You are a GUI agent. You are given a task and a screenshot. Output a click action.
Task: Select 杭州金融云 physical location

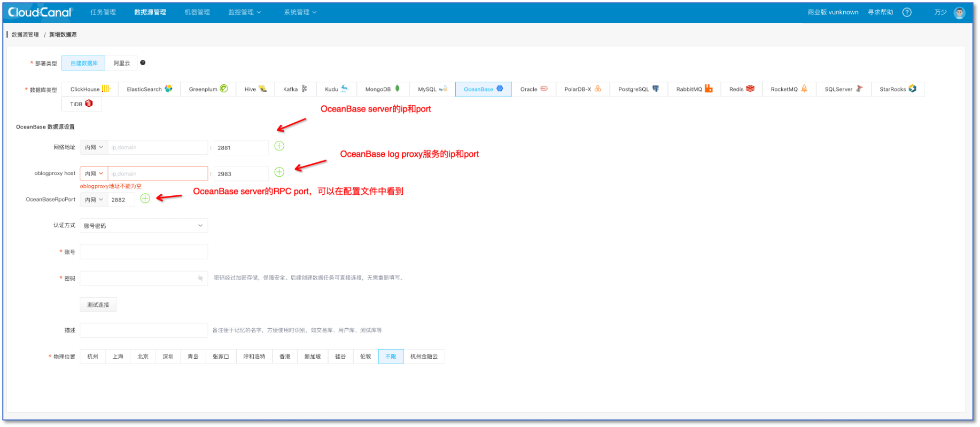tap(424, 357)
